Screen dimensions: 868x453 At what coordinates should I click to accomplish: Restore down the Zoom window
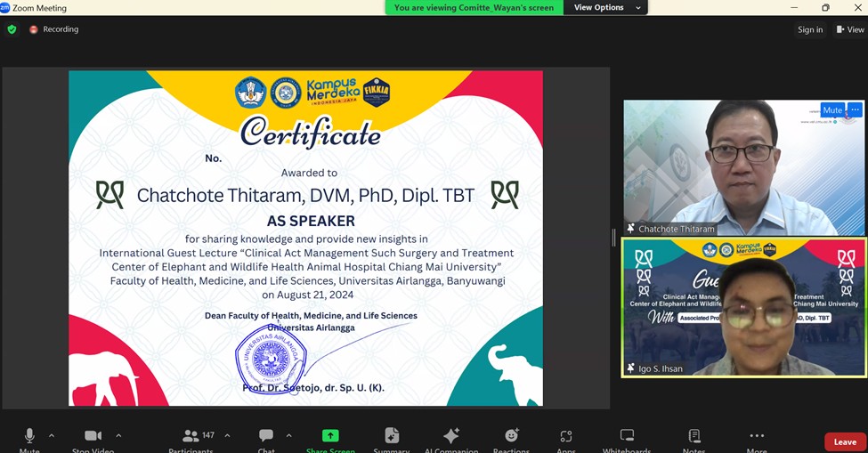point(825,7)
